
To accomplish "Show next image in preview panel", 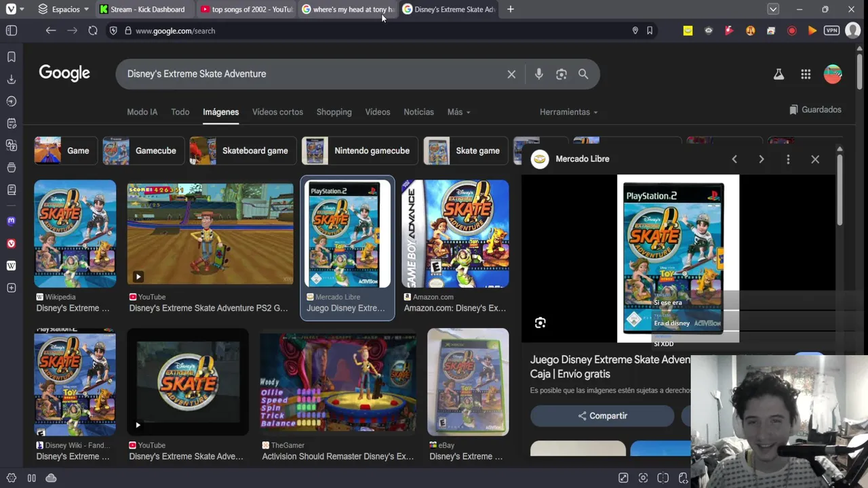I will coord(761,159).
